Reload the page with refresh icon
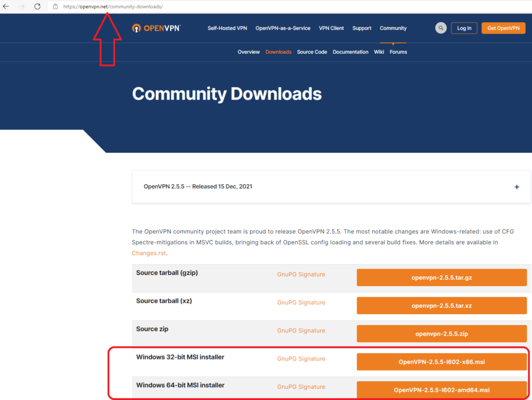532x400 pixels. (x=37, y=6)
